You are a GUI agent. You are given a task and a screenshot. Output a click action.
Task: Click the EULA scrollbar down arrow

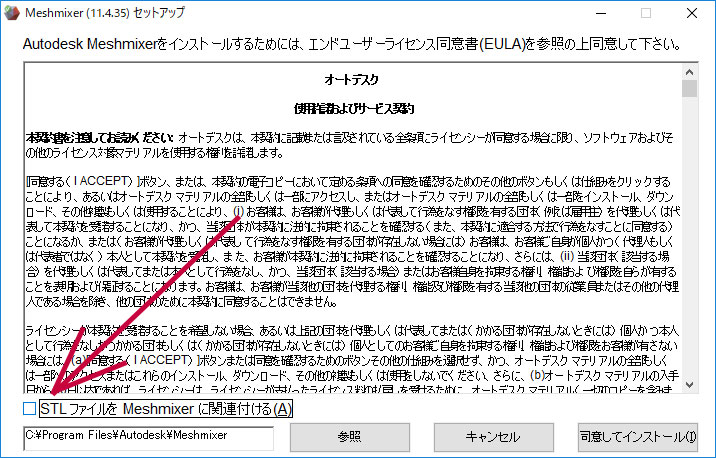(689, 388)
